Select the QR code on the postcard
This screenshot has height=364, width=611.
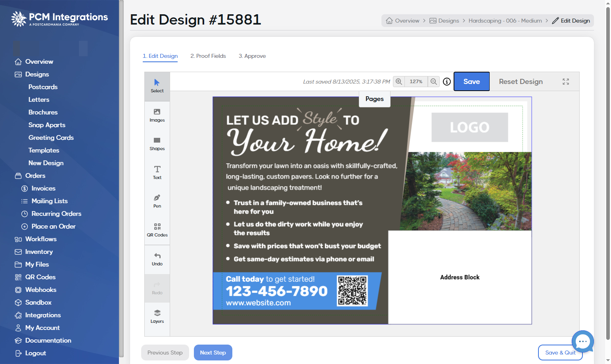point(352,291)
